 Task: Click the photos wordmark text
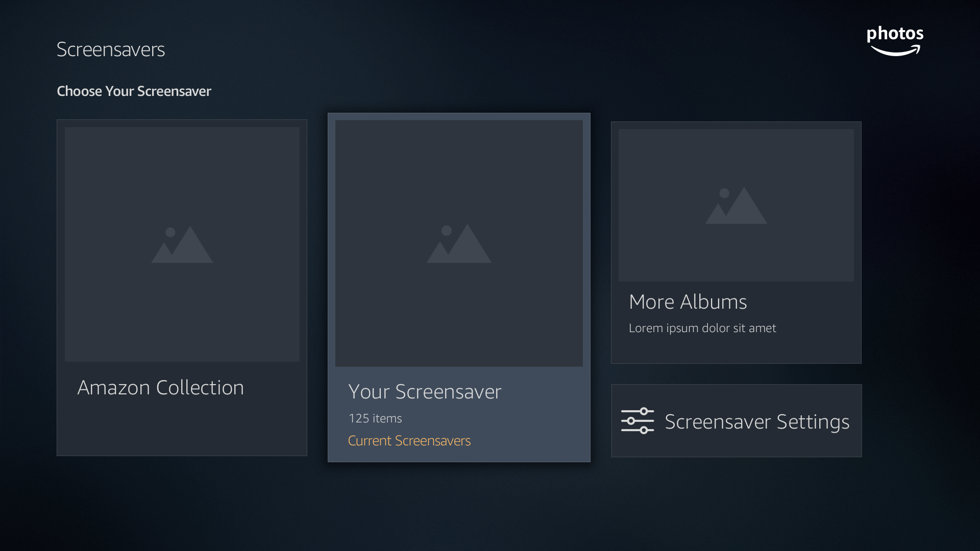895,34
